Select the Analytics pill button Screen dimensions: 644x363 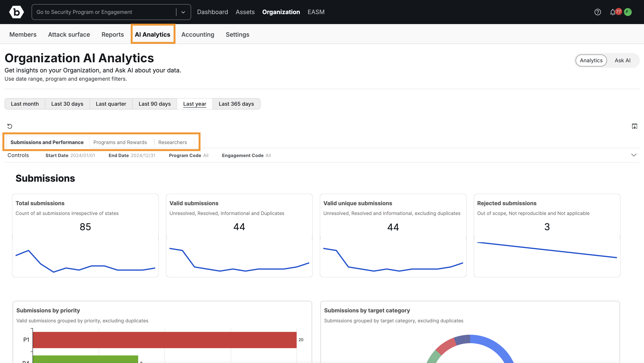click(x=591, y=60)
